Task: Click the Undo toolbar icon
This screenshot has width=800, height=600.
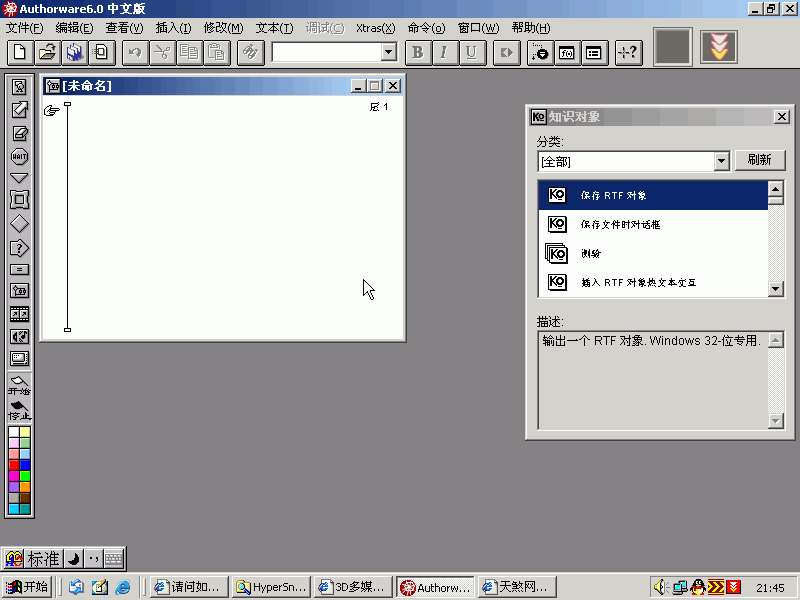Action: click(135, 52)
